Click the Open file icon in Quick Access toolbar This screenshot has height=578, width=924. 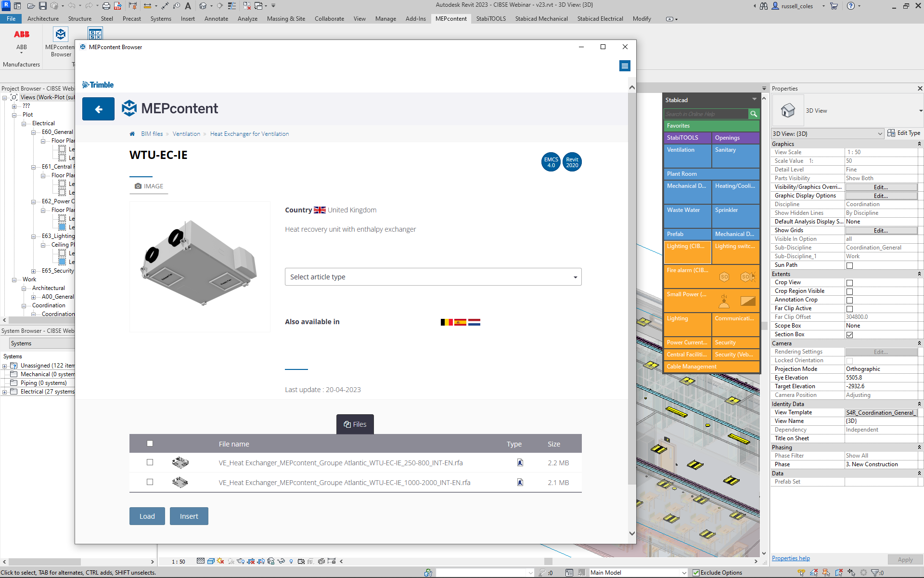pyautogui.click(x=31, y=6)
